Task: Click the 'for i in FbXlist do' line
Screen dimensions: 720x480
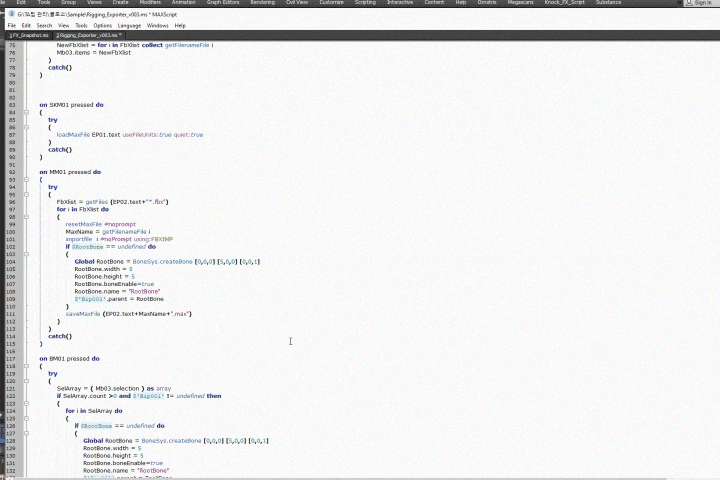Action: (83, 209)
